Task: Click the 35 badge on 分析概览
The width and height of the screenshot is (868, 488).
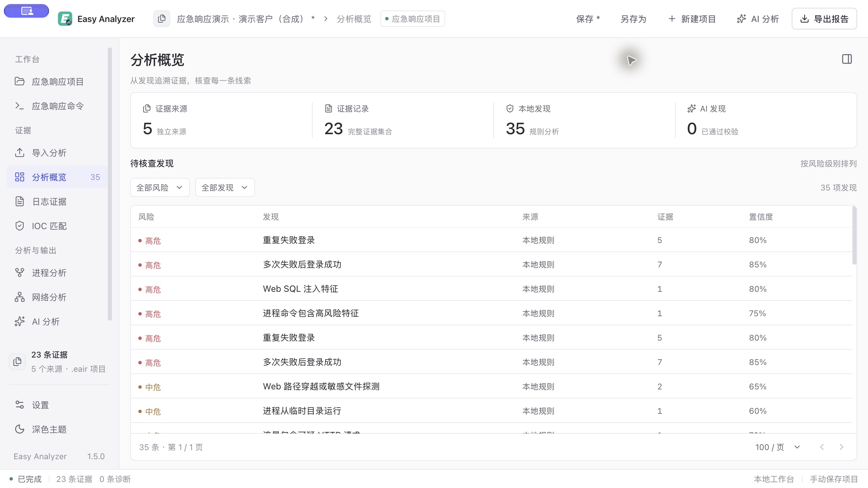Action: (x=95, y=177)
